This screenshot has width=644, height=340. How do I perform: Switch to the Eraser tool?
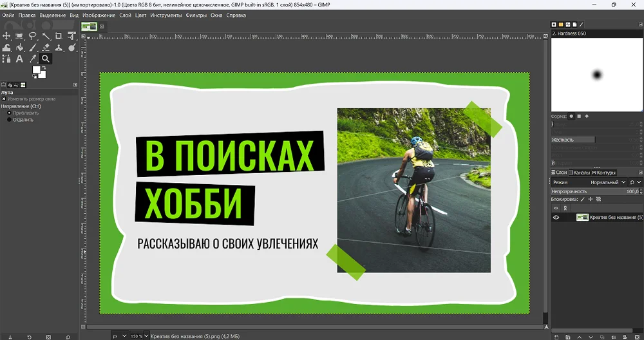[x=46, y=47]
